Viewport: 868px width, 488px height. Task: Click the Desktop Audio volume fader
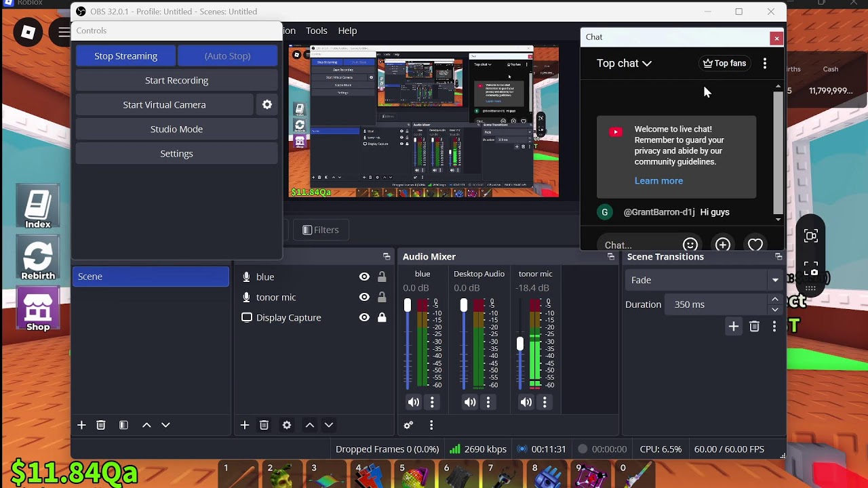coord(464,306)
